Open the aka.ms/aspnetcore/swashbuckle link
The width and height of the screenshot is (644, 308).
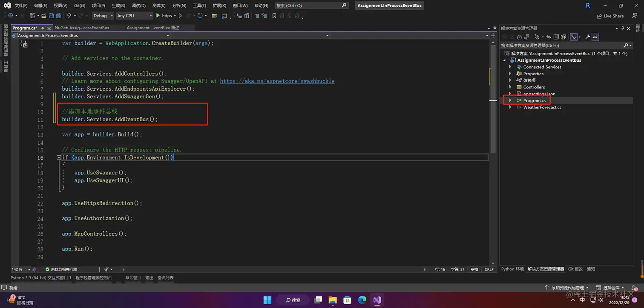277,81
